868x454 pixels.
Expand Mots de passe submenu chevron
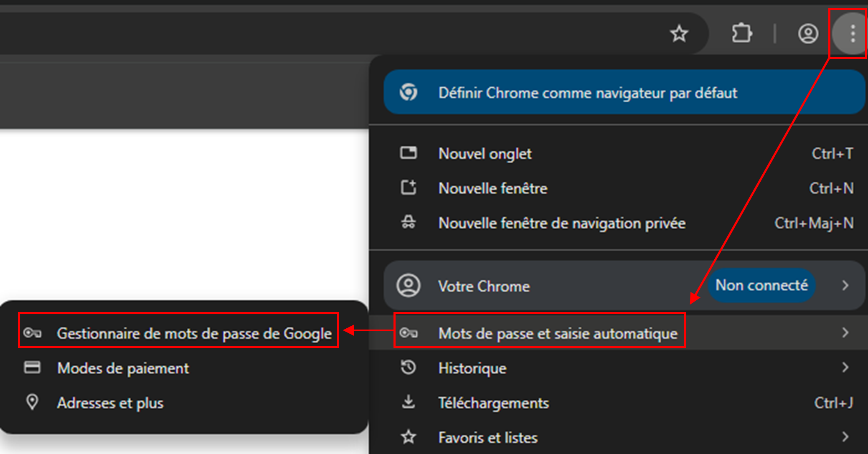(845, 333)
